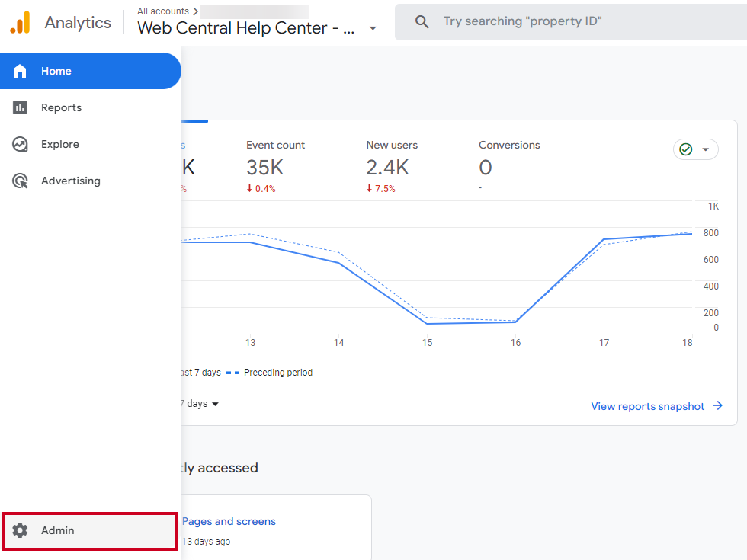
Task: Click the Google Analytics logo
Action: tap(20, 22)
